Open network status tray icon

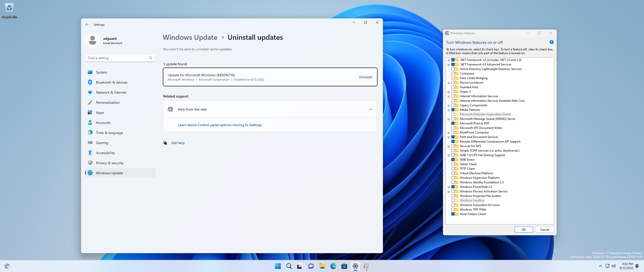[607, 266]
